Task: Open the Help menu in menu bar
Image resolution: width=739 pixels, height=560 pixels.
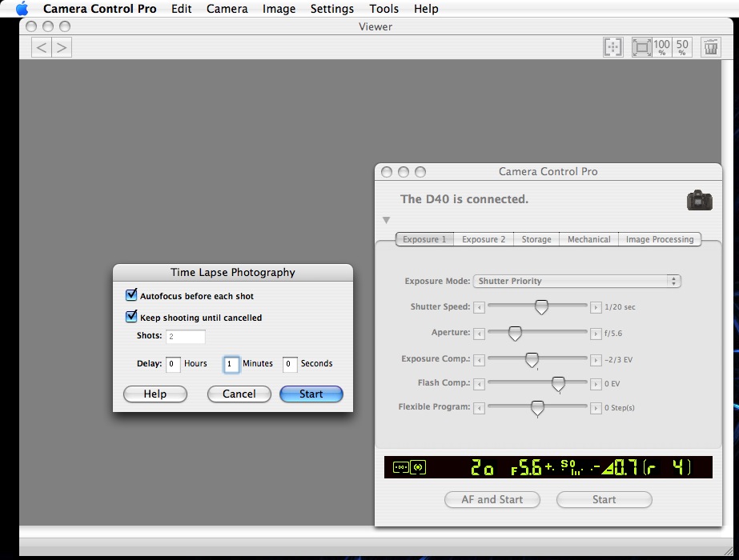Action: tap(426, 9)
